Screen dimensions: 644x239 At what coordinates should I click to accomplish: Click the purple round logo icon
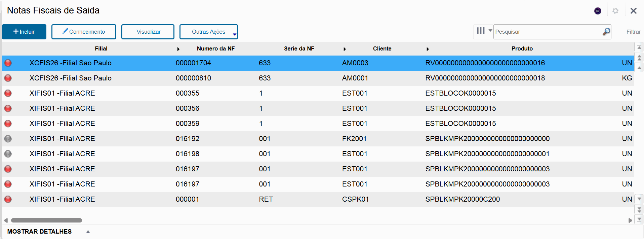pos(598,11)
